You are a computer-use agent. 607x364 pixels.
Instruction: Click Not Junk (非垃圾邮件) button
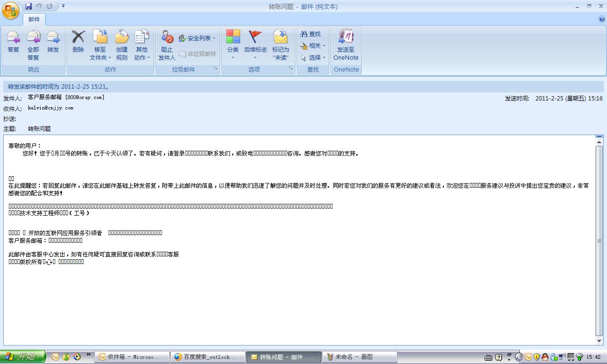[x=197, y=54]
